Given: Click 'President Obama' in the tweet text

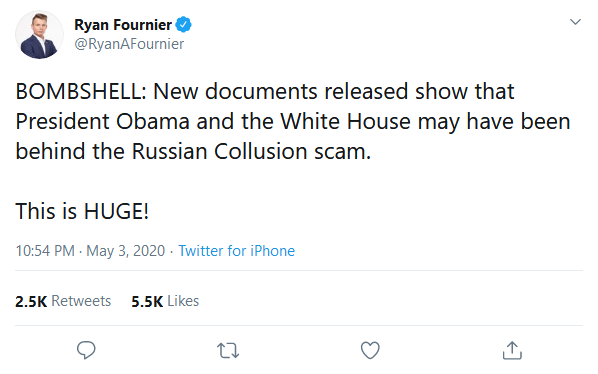Looking at the screenshot, I should [x=103, y=122].
